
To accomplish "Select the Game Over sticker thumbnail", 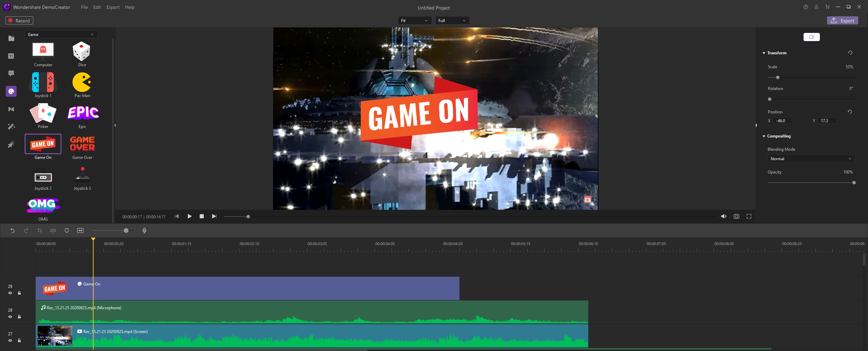I will coord(82,144).
